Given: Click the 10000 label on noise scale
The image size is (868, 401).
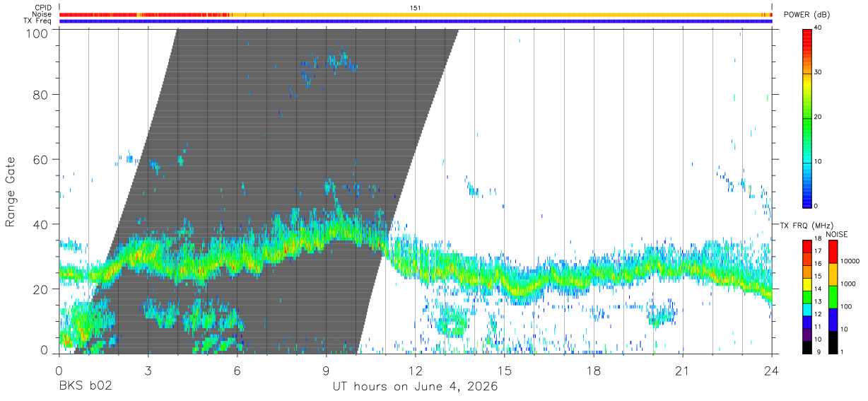Looking at the screenshot, I should (849, 261).
